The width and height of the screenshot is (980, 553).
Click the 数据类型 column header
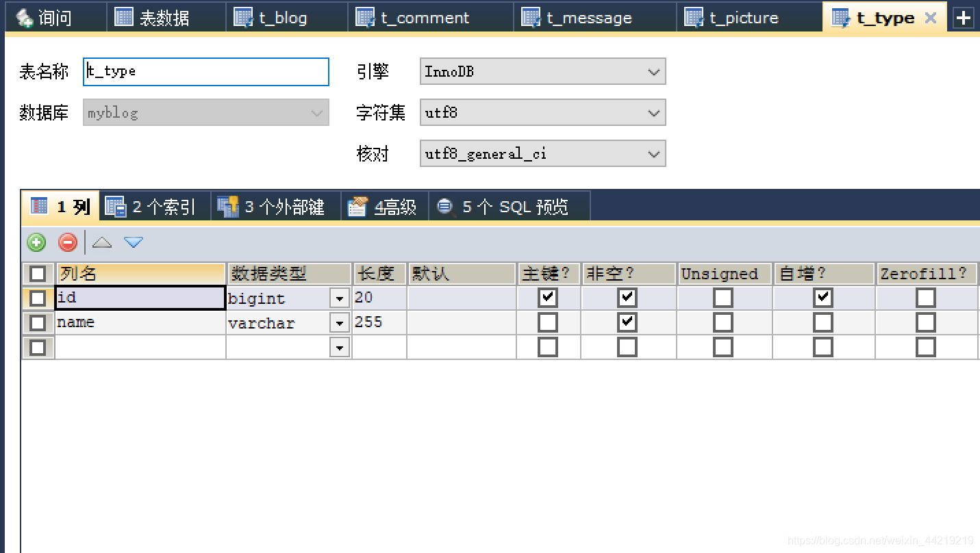pos(289,274)
